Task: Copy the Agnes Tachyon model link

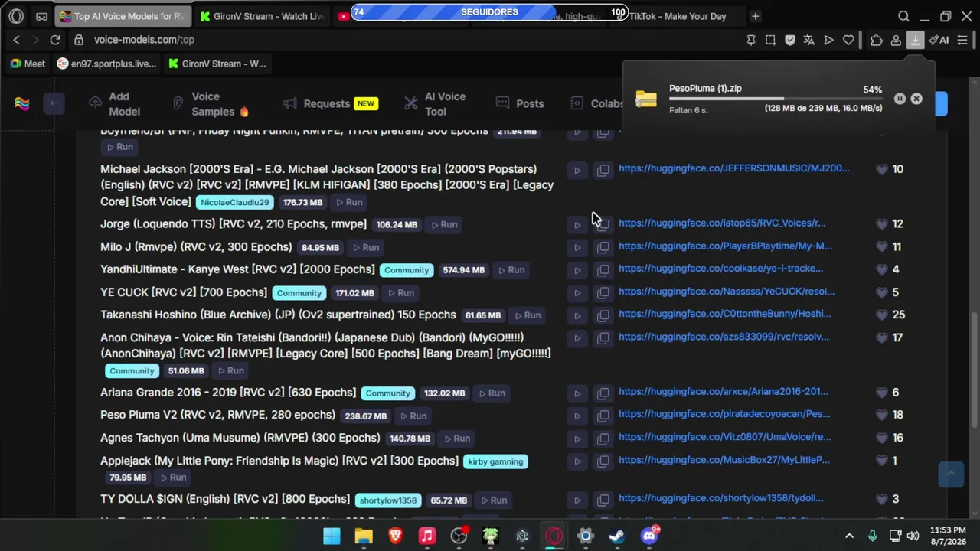Action: pos(603,439)
